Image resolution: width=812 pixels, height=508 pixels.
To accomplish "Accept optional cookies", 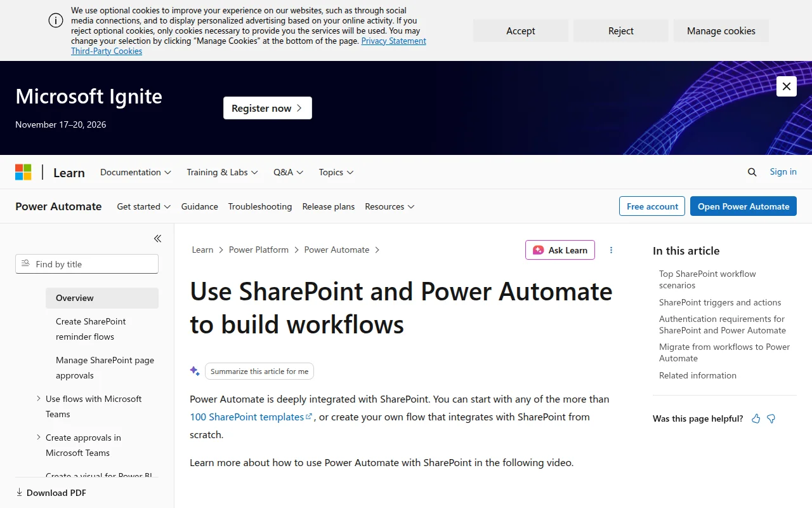I will (x=521, y=30).
